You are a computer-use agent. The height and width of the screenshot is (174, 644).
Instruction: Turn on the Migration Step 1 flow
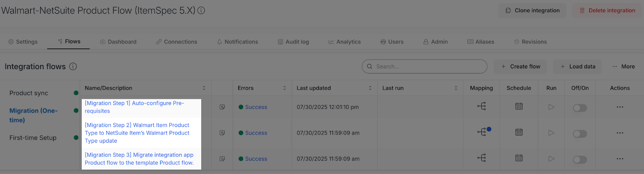pyautogui.click(x=580, y=108)
